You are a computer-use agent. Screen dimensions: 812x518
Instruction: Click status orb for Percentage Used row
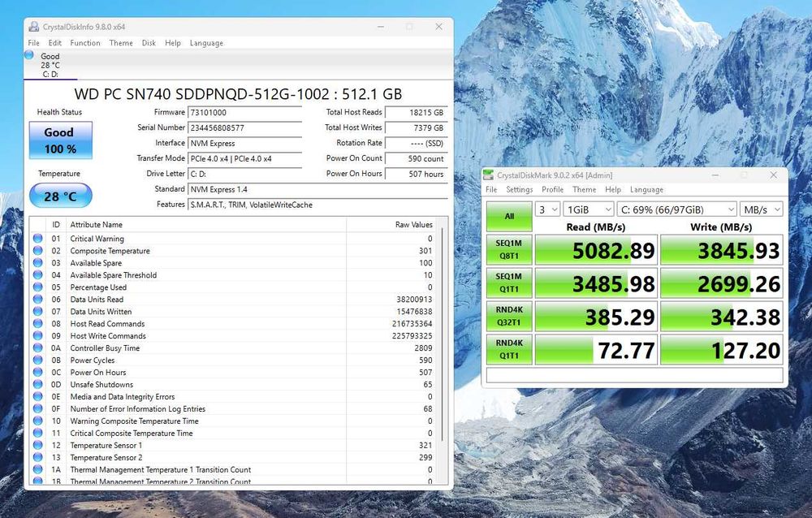tap(38, 287)
